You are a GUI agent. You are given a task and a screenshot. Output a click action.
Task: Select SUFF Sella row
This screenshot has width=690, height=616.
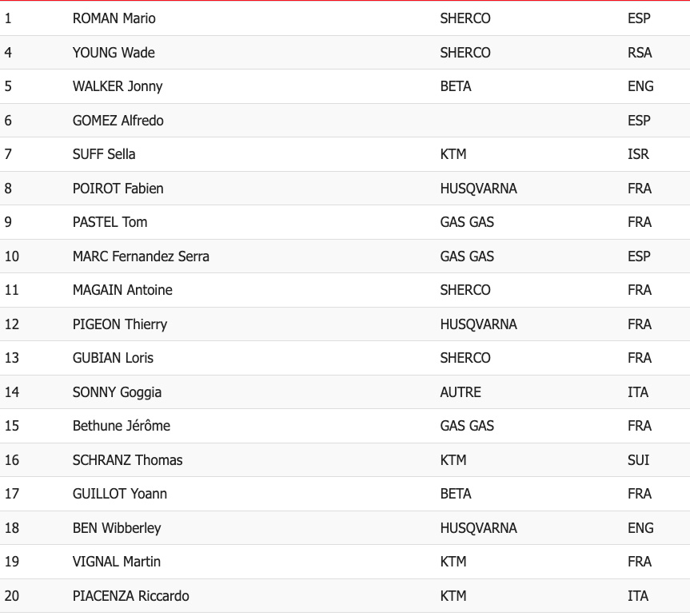coord(345,154)
